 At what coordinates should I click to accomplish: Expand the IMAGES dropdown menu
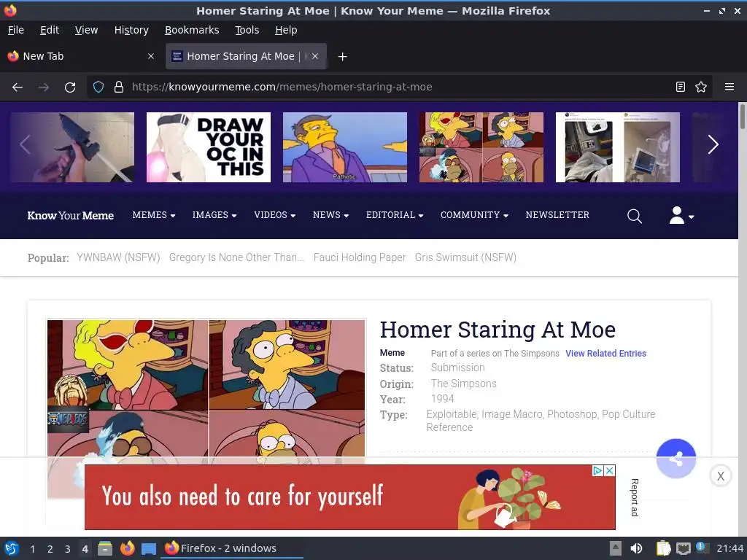(214, 215)
